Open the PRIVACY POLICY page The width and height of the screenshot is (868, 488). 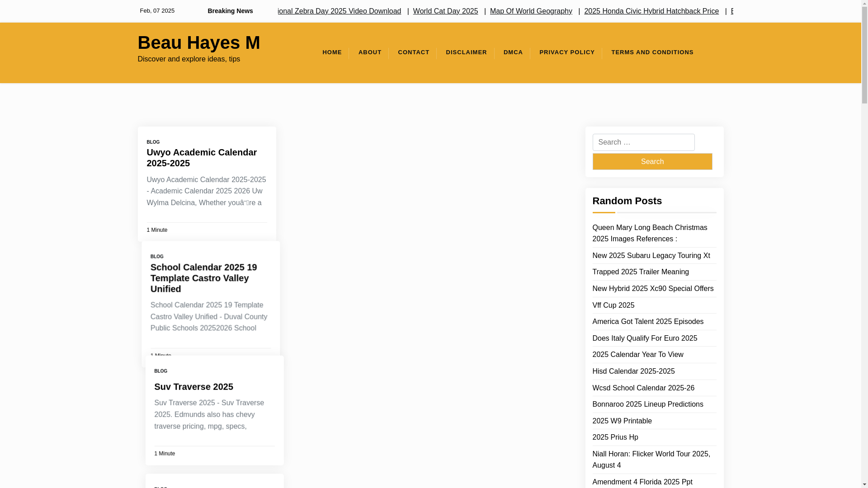[x=567, y=52]
